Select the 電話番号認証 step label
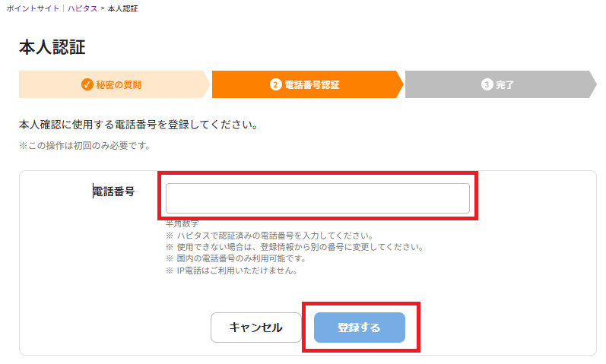This screenshot has width=606, height=364. (312, 84)
